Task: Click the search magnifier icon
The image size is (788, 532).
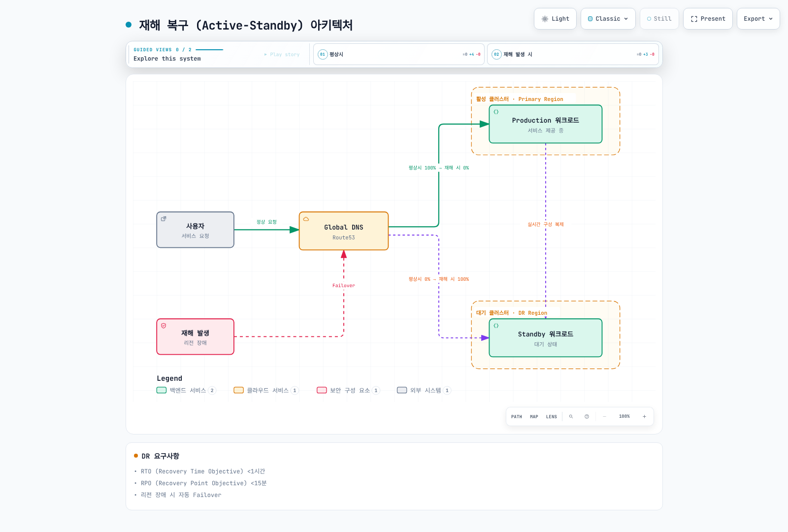Action: click(571, 417)
